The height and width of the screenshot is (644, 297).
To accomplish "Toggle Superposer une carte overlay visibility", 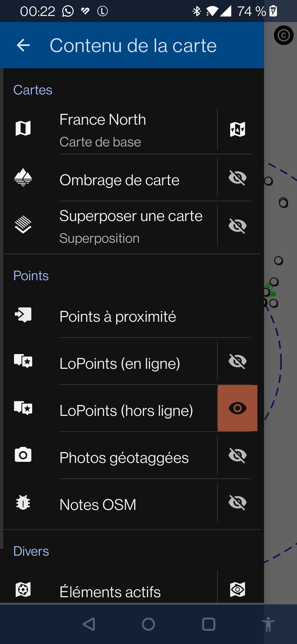I will tap(237, 226).
